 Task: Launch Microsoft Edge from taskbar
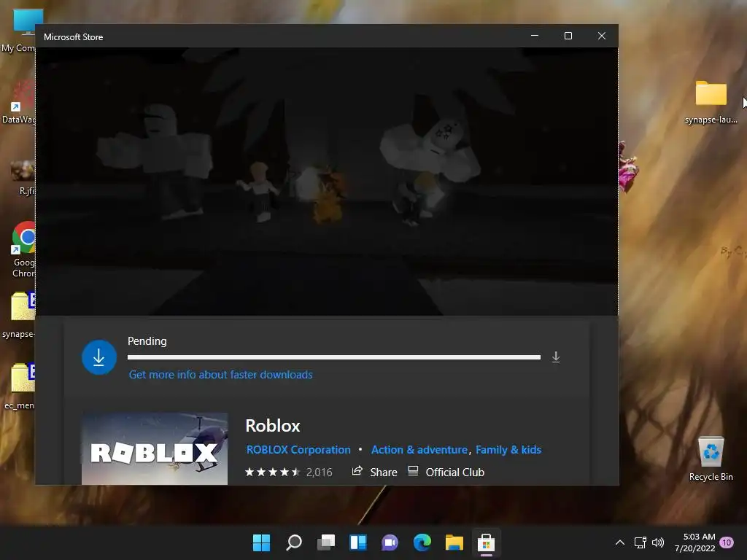422,542
